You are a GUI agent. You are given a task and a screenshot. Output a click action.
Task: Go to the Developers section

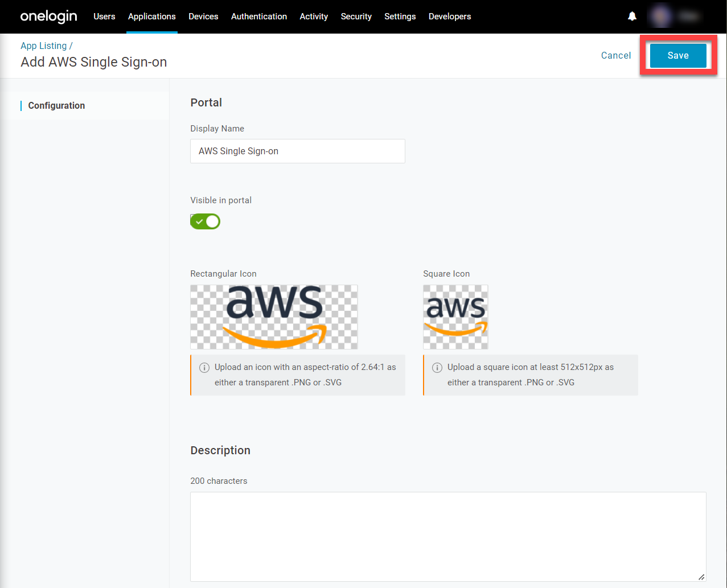[450, 16]
